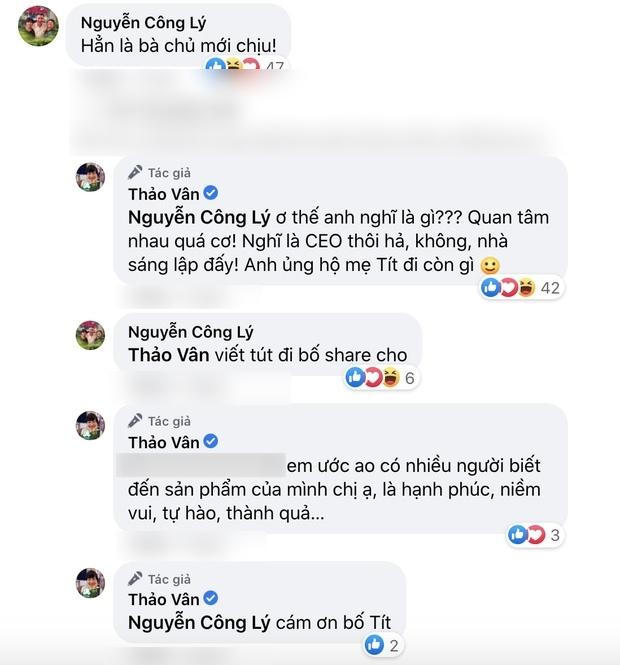
Task: Click the smiley emoji after "mẹ Tít đi còn gì"
Action: tap(489, 266)
